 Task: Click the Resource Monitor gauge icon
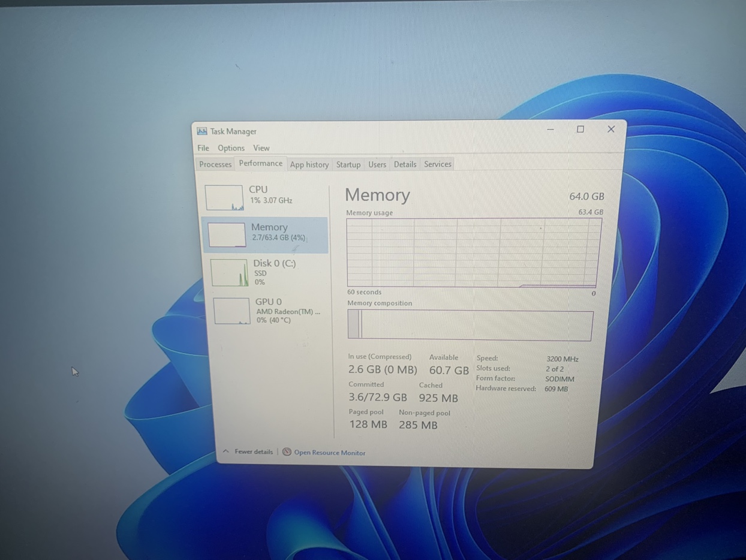(x=287, y=452)
